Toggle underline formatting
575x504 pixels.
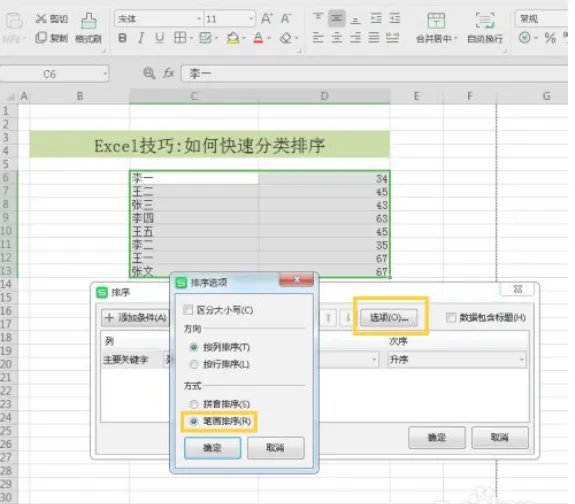click(159, 38)
